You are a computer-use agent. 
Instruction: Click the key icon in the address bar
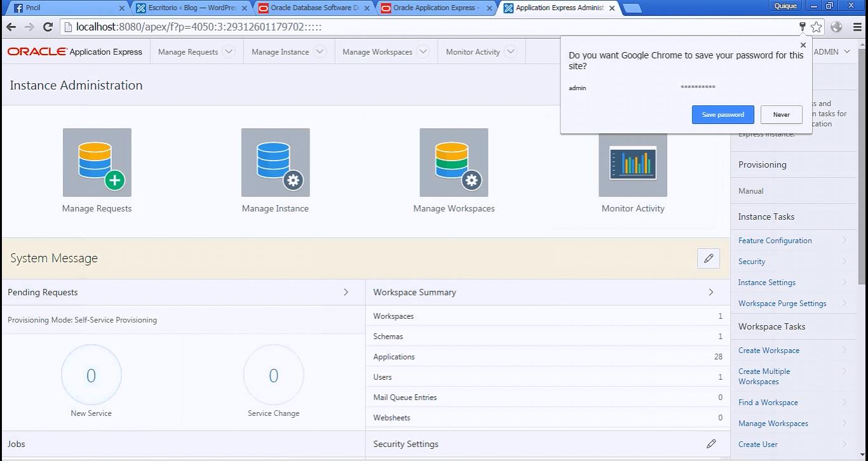click(x=802, y=27)
